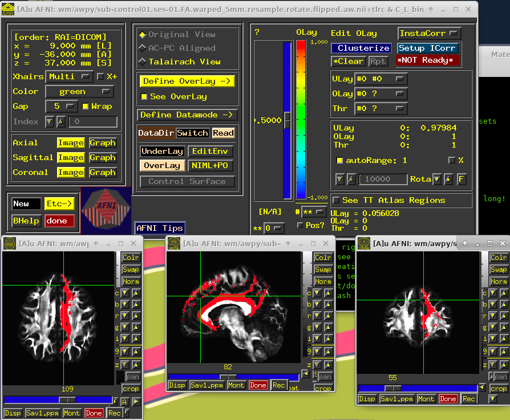Screen dimensions: 510x420
Task: Click brightness (b) down arrow in coronal viewer
Action: 493,304
